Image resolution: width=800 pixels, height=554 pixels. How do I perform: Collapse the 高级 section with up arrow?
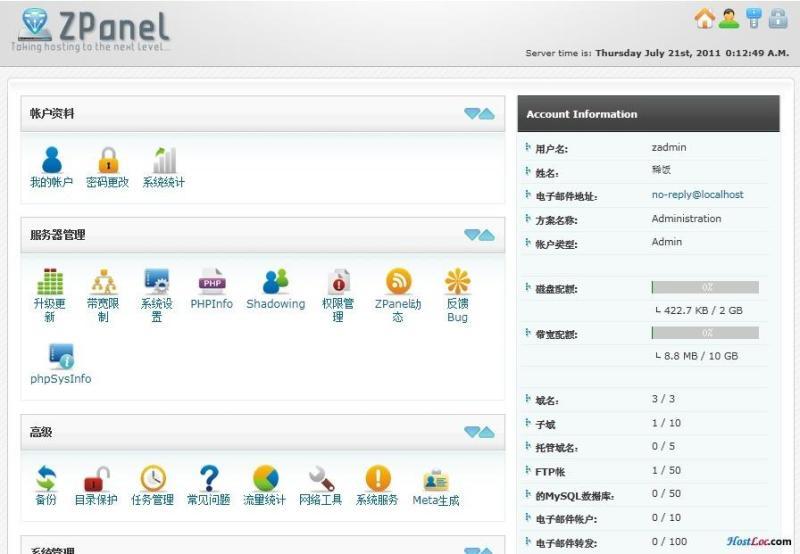point(487,432)
